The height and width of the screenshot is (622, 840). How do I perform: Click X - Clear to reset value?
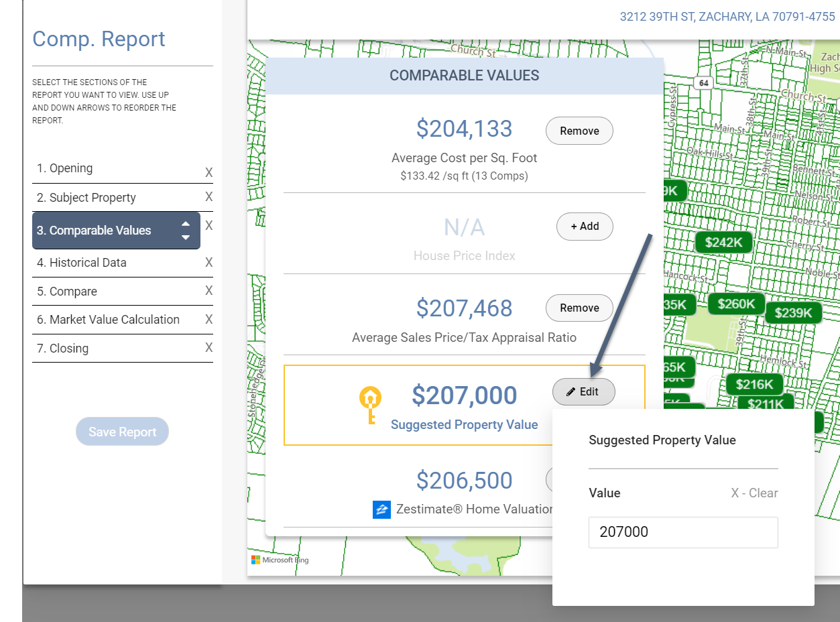[754, 493]
